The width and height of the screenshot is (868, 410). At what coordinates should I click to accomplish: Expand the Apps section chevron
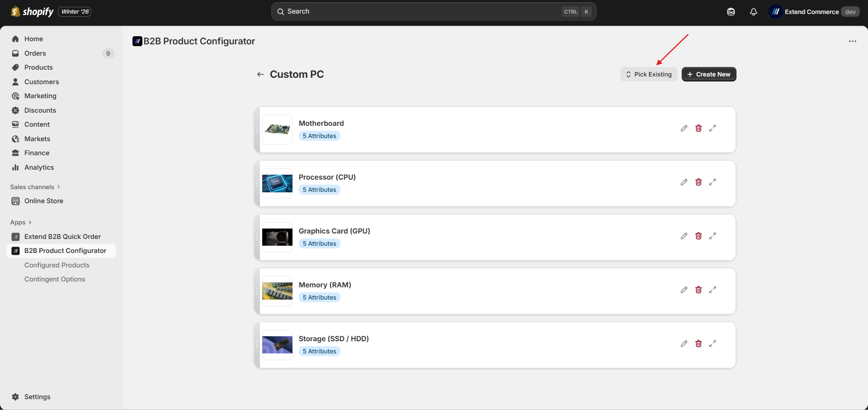point(30,222)
